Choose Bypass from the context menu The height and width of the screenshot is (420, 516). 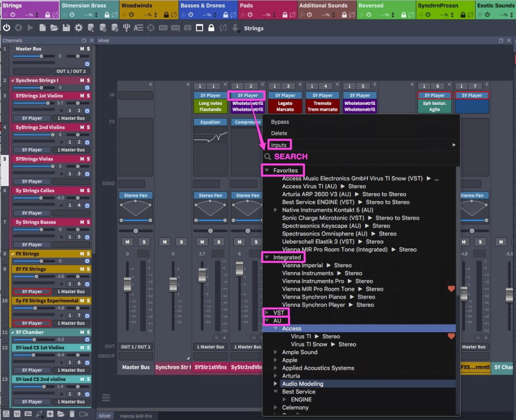pyautogui.click(x=280, y=121)
